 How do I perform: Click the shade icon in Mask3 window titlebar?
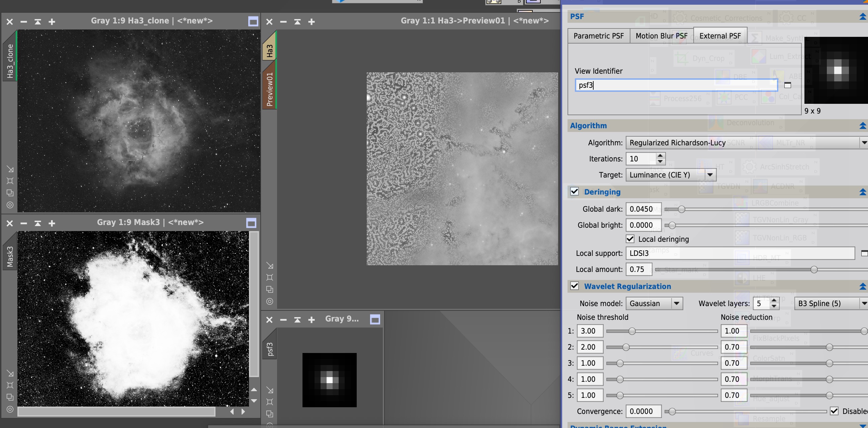[38, 223]
